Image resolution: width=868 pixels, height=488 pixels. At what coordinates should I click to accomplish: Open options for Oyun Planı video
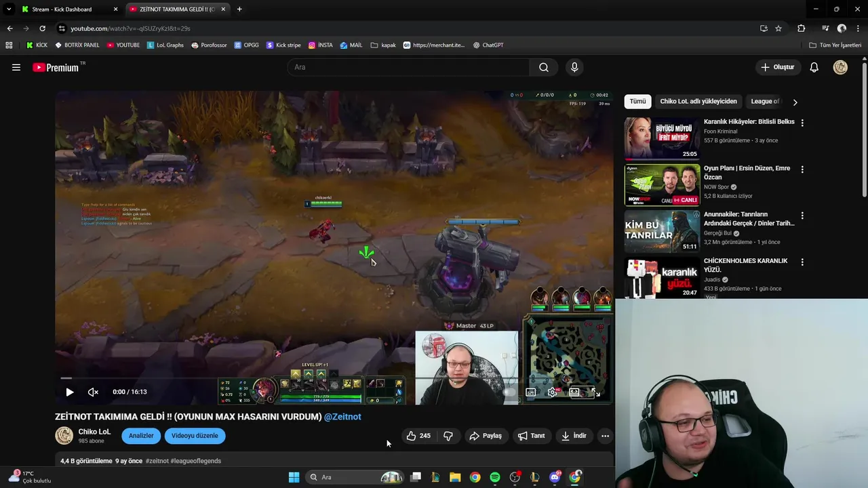pos(802,169)
